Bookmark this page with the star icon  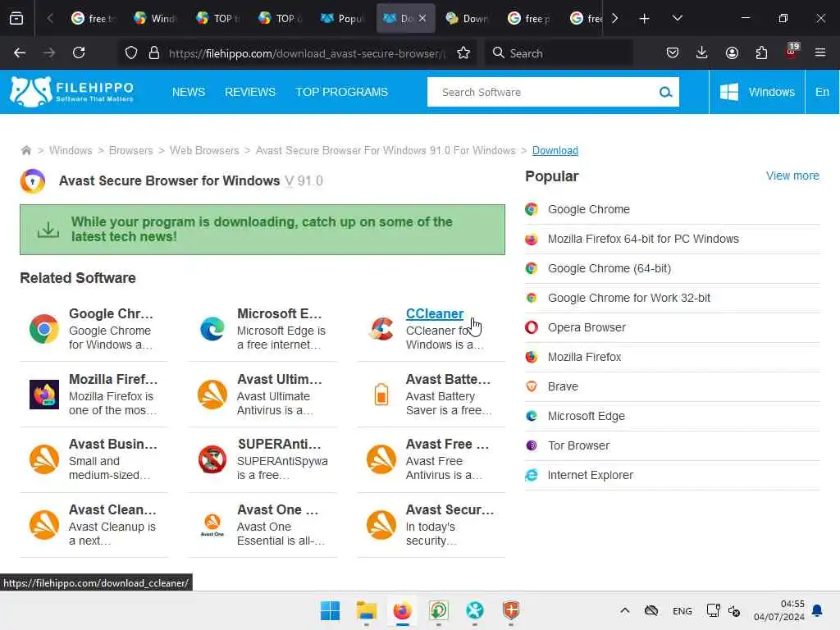[463, 53]
